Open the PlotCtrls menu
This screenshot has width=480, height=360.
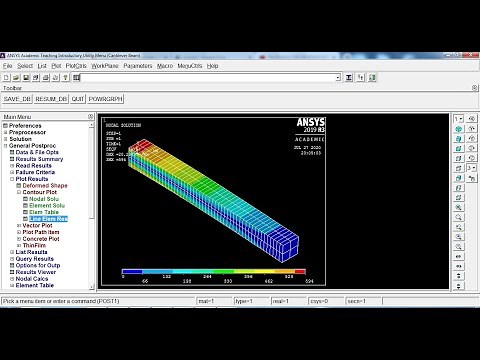point(76,66)
